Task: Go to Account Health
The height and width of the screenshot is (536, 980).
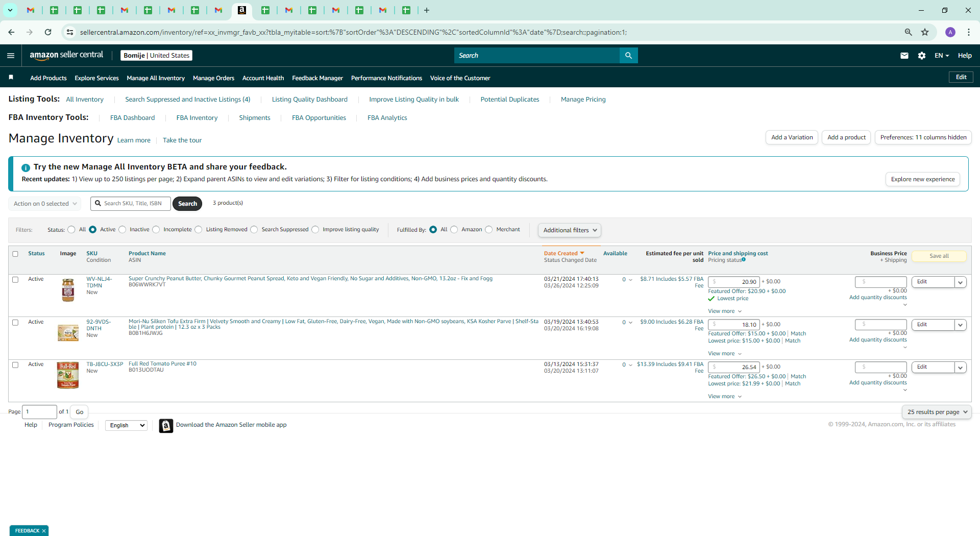Action: (263, 78)
